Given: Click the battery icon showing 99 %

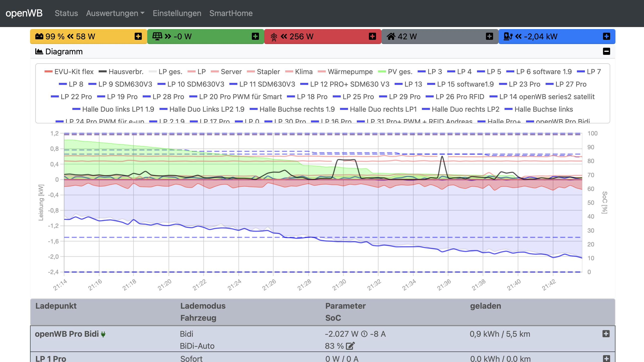Looking at the screenshot, I should (39, 37).
